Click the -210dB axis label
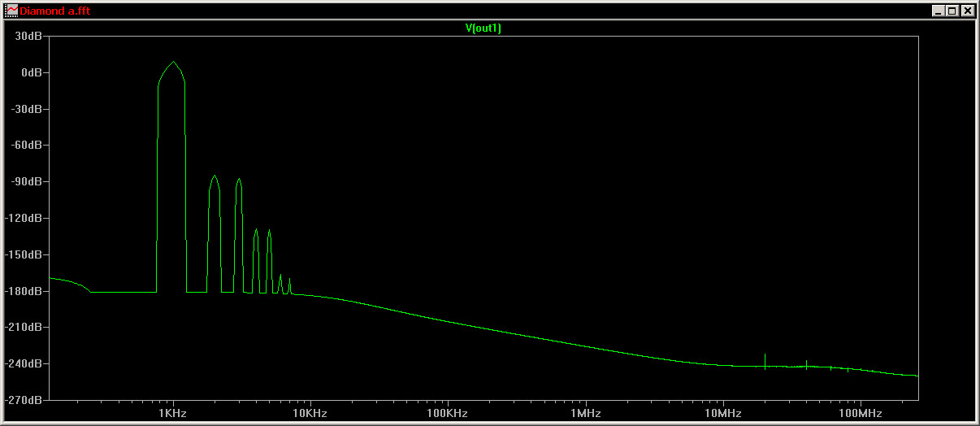This screenshot has height=426, width=980. click(x=25, y=328)
